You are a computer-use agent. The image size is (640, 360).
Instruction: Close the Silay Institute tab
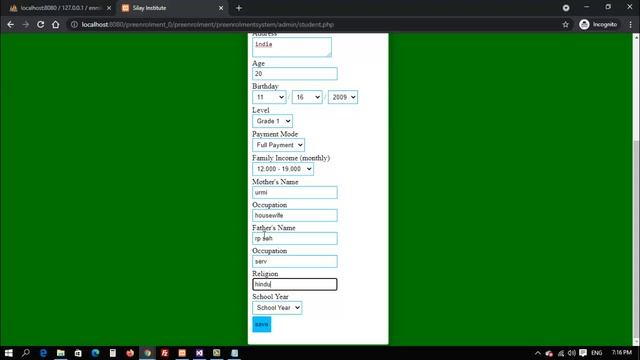(x=221, y=8)
